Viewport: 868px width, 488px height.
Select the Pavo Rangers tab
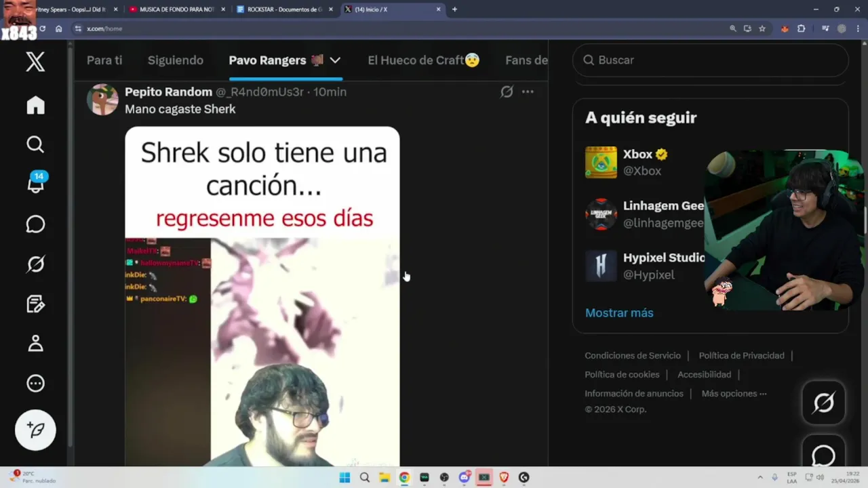[x=276, y=60]
